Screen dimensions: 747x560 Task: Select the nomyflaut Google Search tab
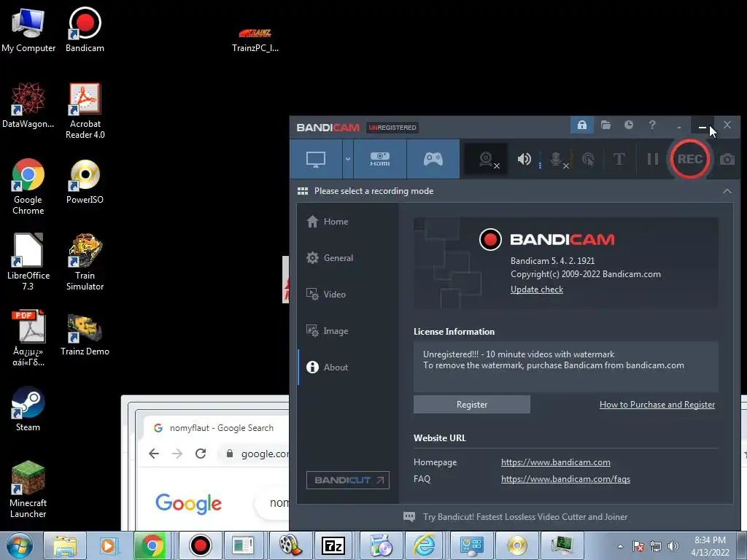[214, 427]
